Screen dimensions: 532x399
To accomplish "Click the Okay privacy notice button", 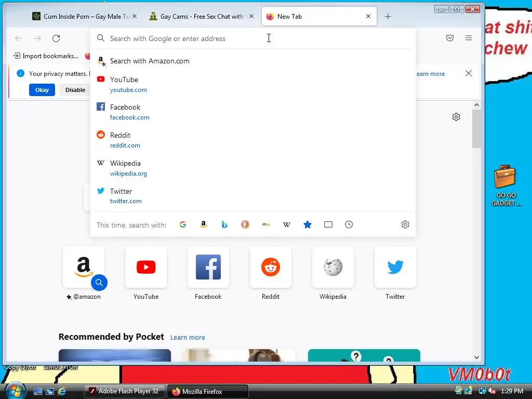I will pos(42,90).
